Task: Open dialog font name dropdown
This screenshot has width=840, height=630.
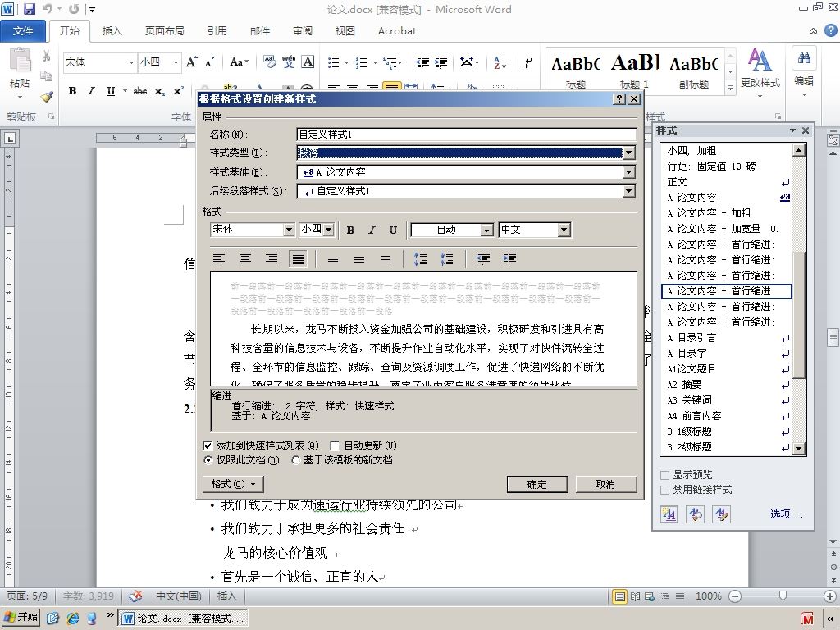Action: tap(289, 230)
